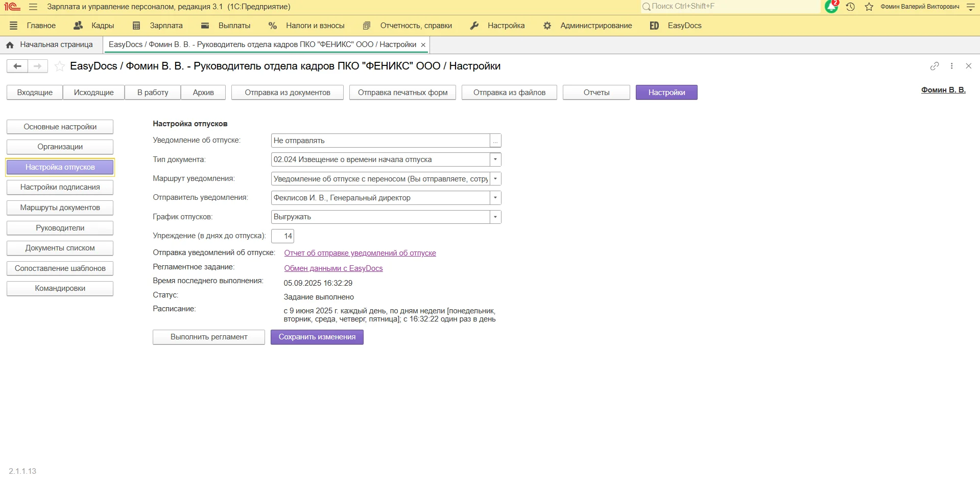Expand the Маршрут уведомления dropdown
Screen dimensions: 980x483
click(x=495, y=179)
